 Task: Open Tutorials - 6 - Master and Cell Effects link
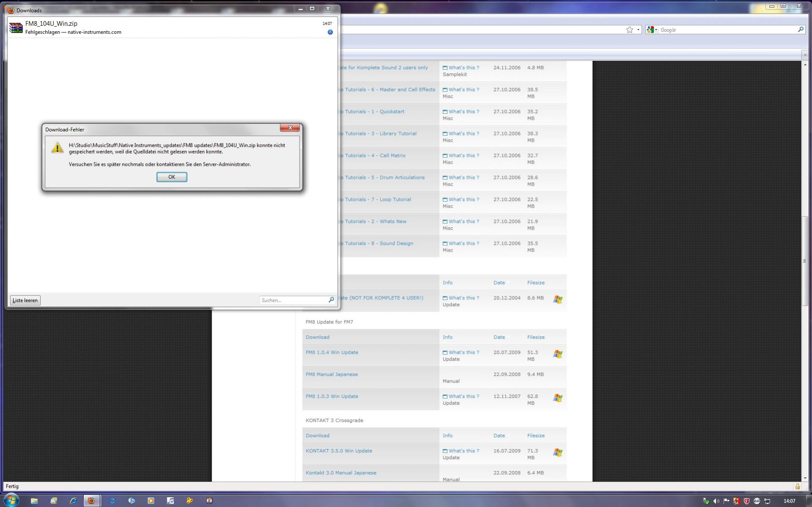(x=388, y=90)
